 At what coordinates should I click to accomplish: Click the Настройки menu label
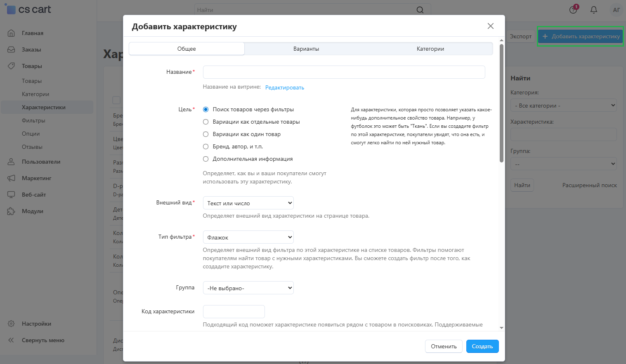(36, 324)
